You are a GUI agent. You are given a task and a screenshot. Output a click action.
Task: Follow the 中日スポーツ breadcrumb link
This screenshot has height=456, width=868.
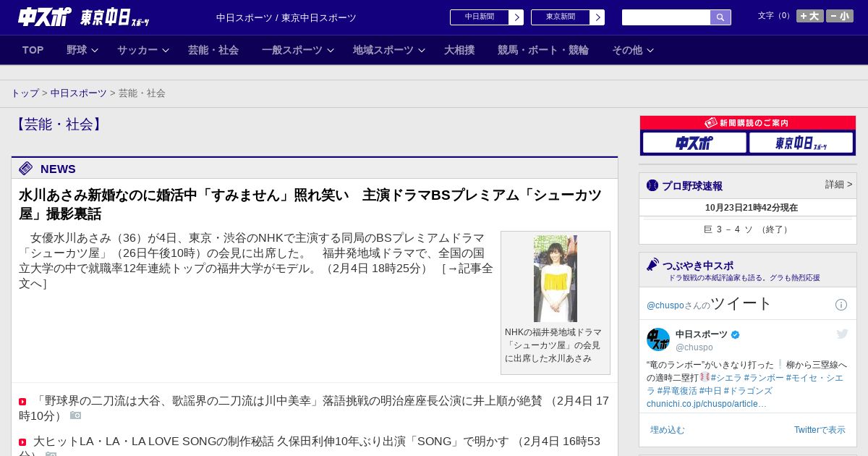point(79,93)
